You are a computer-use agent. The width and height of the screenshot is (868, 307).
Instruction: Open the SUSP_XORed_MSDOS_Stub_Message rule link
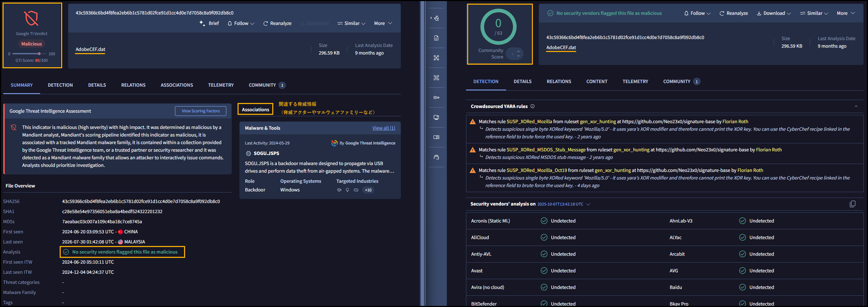click(546, 150)
